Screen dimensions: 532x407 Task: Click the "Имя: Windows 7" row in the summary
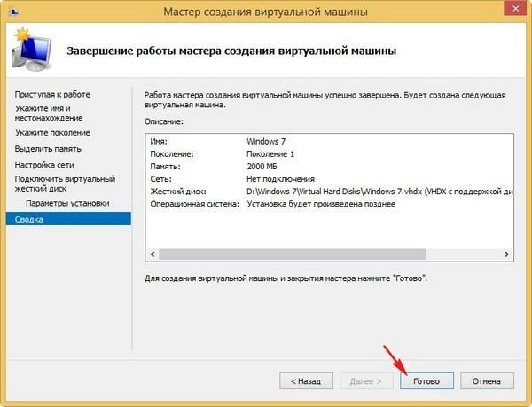pos(266,140)
